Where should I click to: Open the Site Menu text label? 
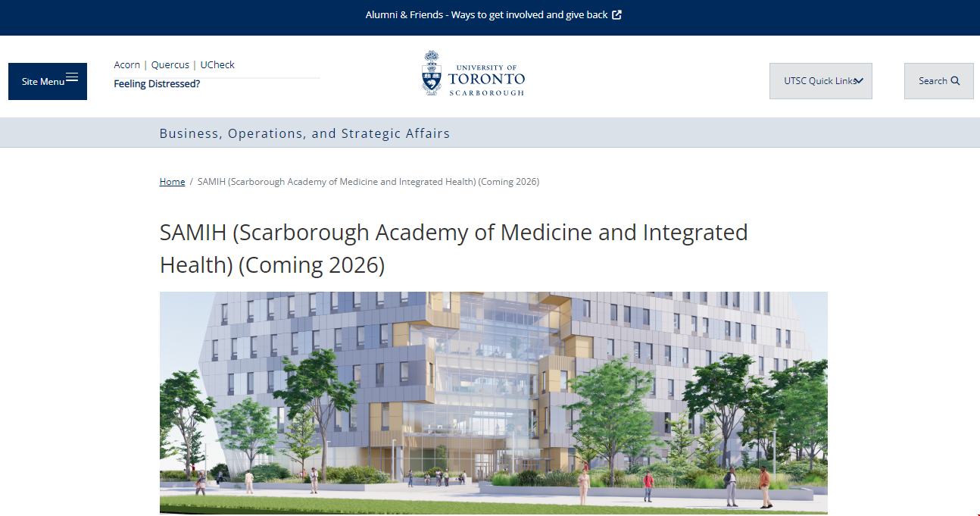(42, 82)
